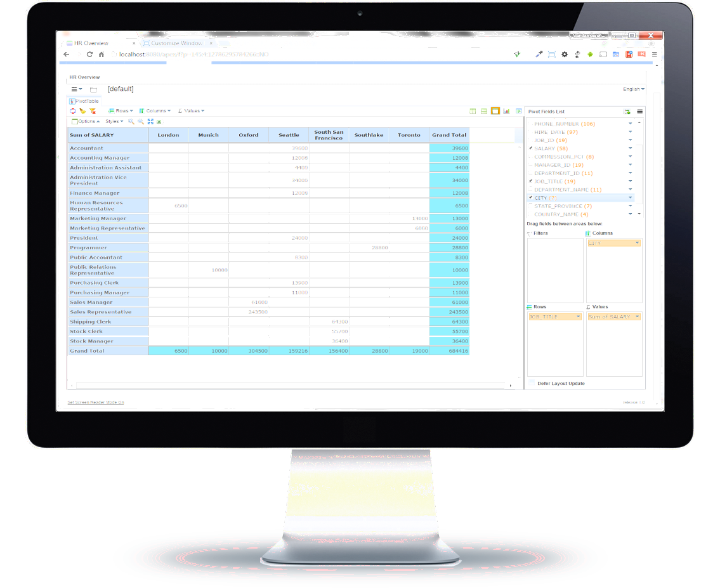720x588 pixels.
Task: Click the red refresh icon in pivot toolbar
Action: tap(73, 111)
